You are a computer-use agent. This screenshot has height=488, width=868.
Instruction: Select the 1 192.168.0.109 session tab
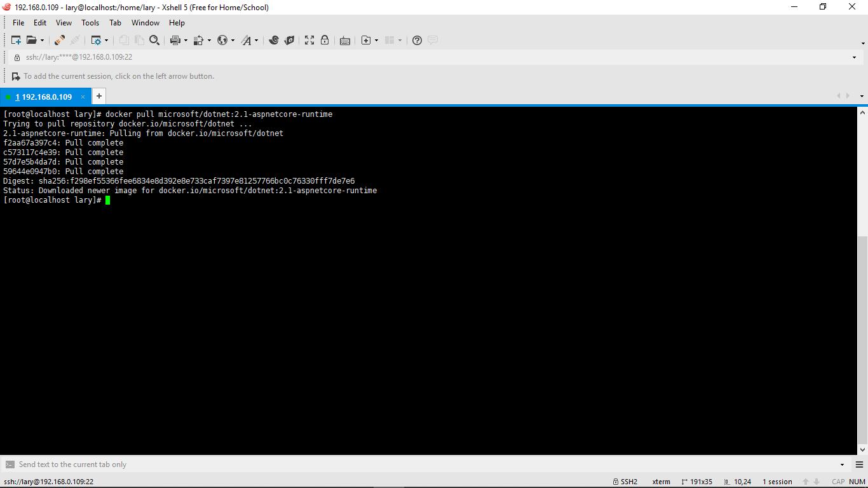[x=44, y=97]
